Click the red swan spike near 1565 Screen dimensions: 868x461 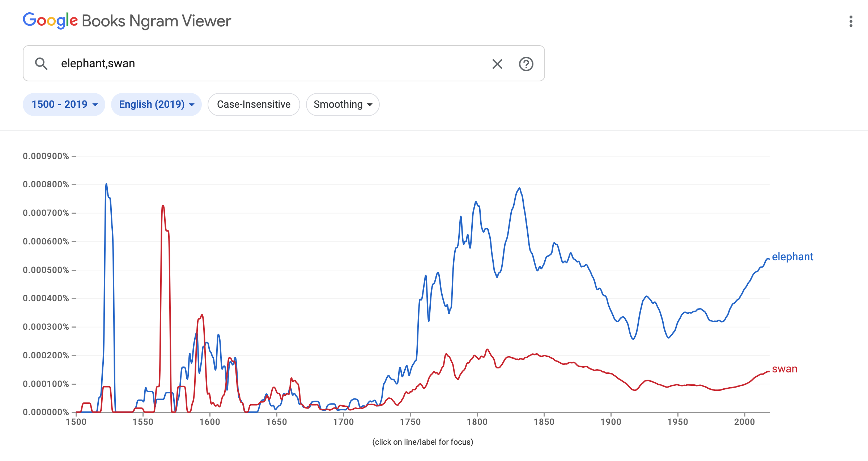(163, 206)
